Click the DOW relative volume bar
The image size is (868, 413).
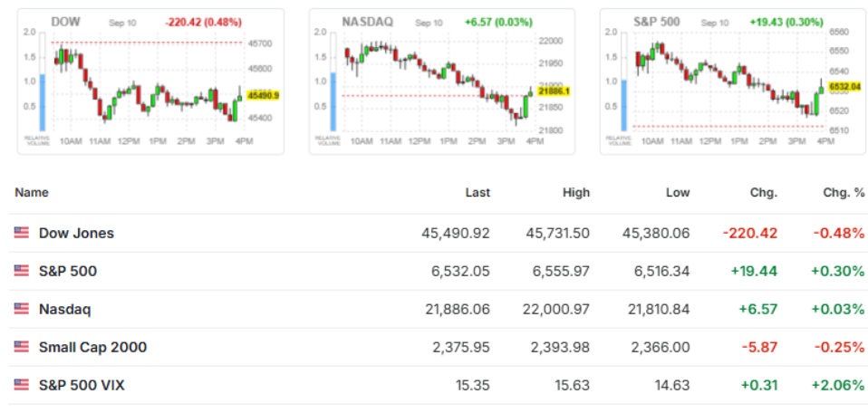point(42,82)
